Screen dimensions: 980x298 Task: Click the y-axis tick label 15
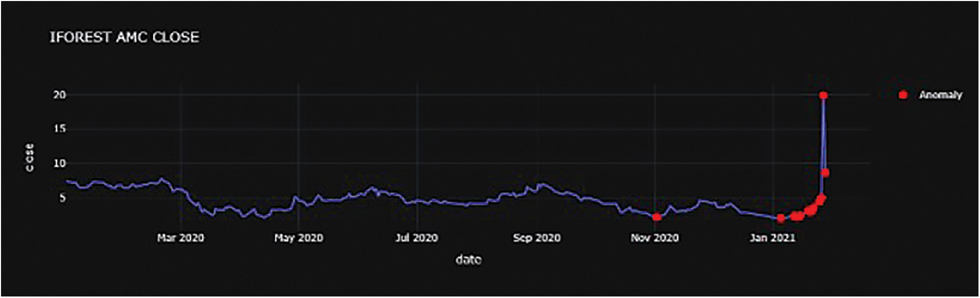tap(59, 129)
